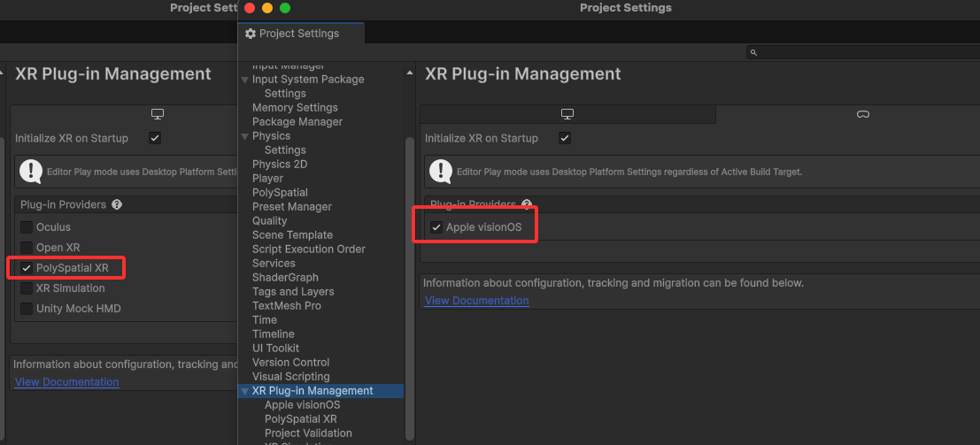Click the gear icon on the Project Settings tab
980x445 pixels.
pyautogui.click(x=251, y=34)
